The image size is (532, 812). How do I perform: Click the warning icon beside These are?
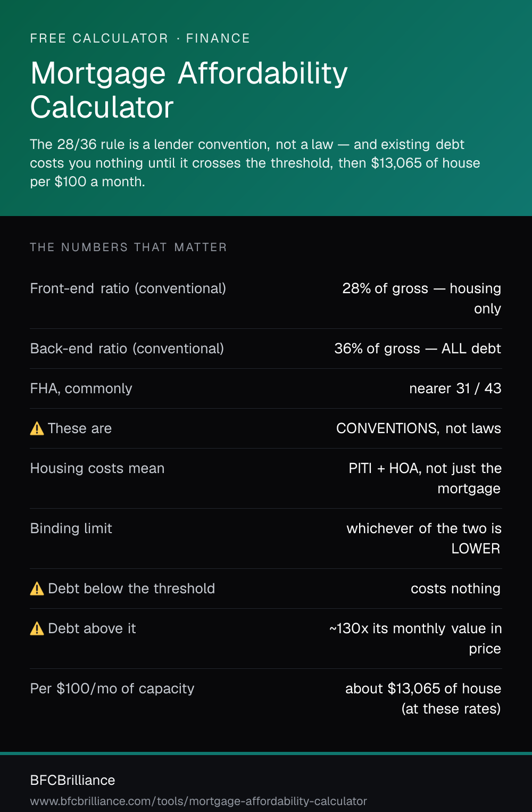click(x=37, y=428)
